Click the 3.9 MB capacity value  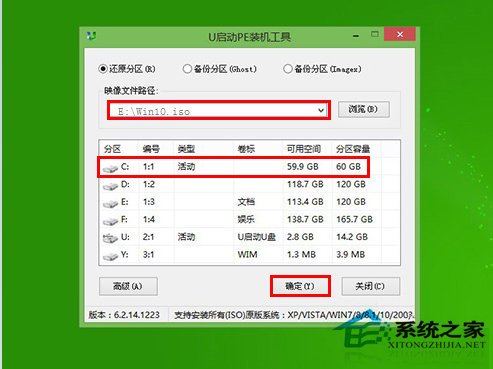(x=351, y=255)
